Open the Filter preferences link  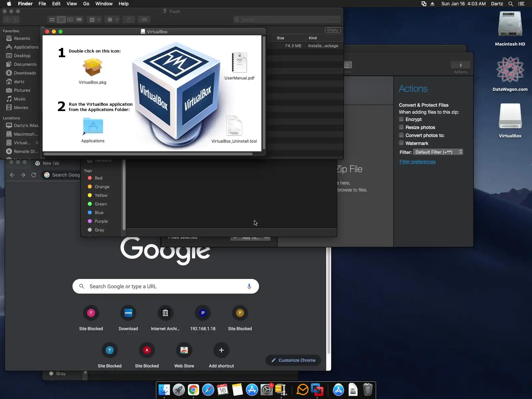click(x=417, y=162)
